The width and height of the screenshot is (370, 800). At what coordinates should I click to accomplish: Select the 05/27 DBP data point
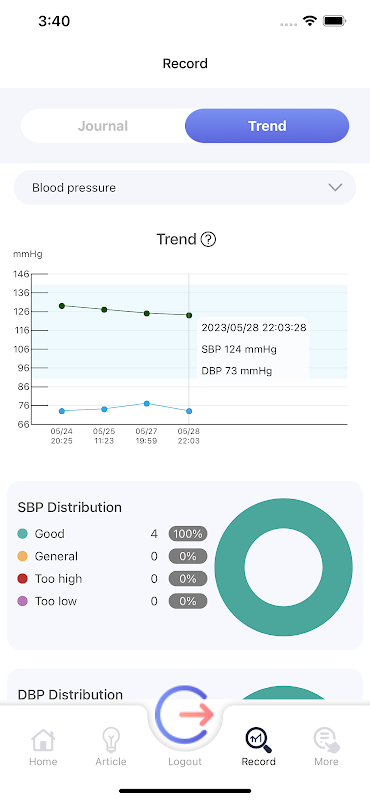tap(146, 404)
